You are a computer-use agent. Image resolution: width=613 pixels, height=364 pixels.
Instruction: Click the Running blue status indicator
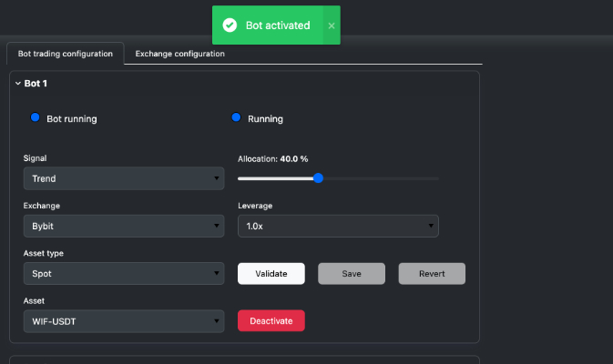(x=236, y=117)
